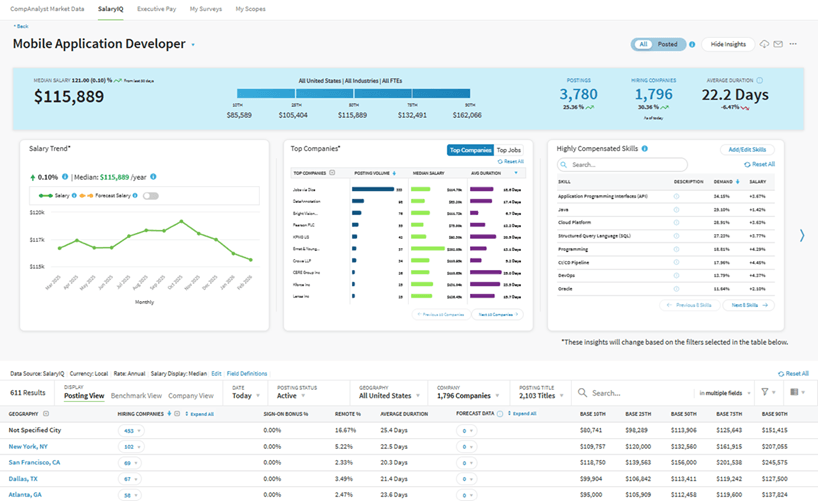Click the filter funnel icon
Viewport: 818px width, 501px height.
pyautogui.click(x=765, y=392)
